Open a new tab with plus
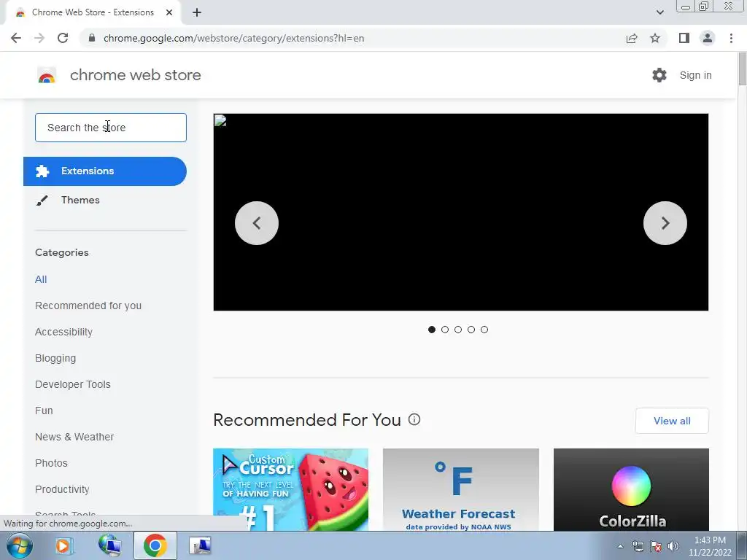The image size is (747, 560). point(197,13)
